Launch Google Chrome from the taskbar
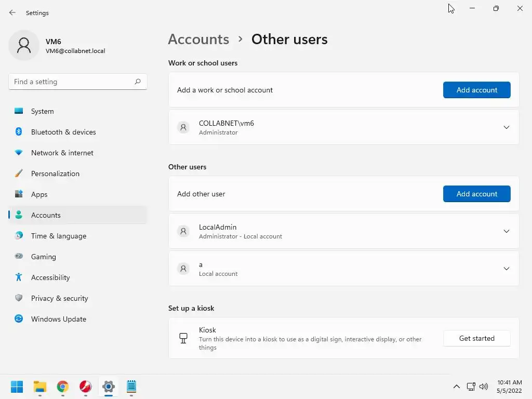Screen dimensions: 532x399 pos(63,387)
